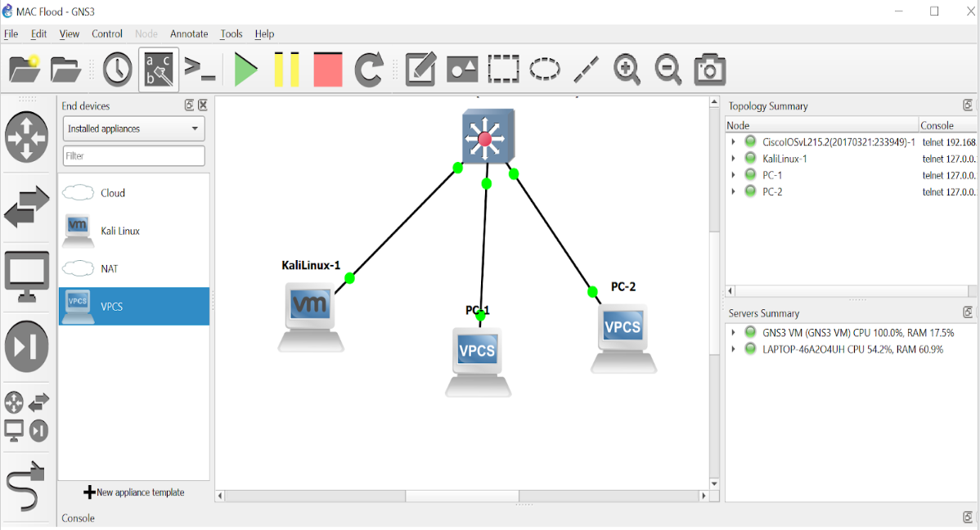Sort topology by Console column header
The width and height of the screenshot is (980, 530).
click(x=947, y=125)
